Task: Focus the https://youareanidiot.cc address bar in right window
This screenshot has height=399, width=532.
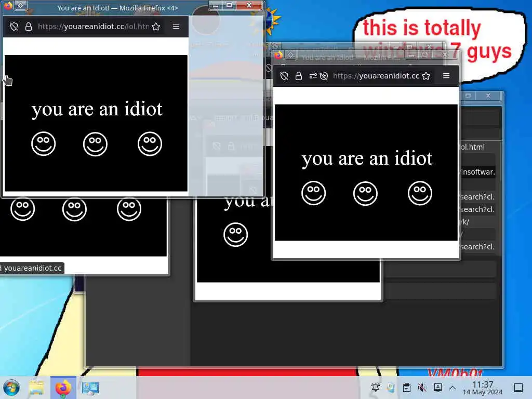Action: click(x=376, y=76)
